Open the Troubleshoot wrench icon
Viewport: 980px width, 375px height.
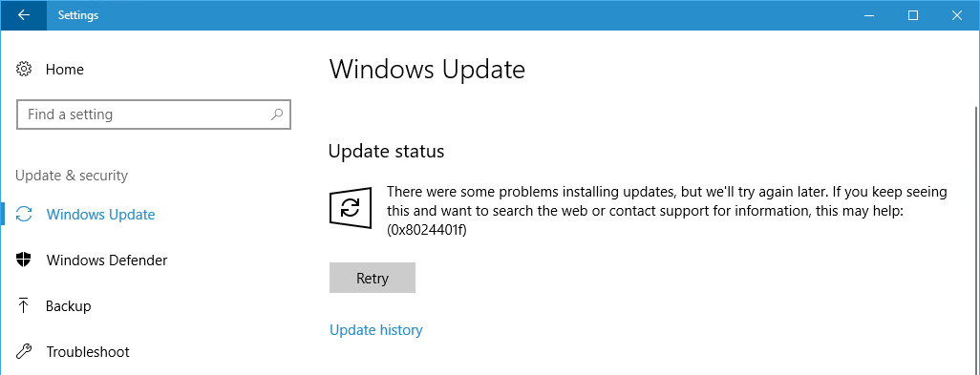(24, 351)
